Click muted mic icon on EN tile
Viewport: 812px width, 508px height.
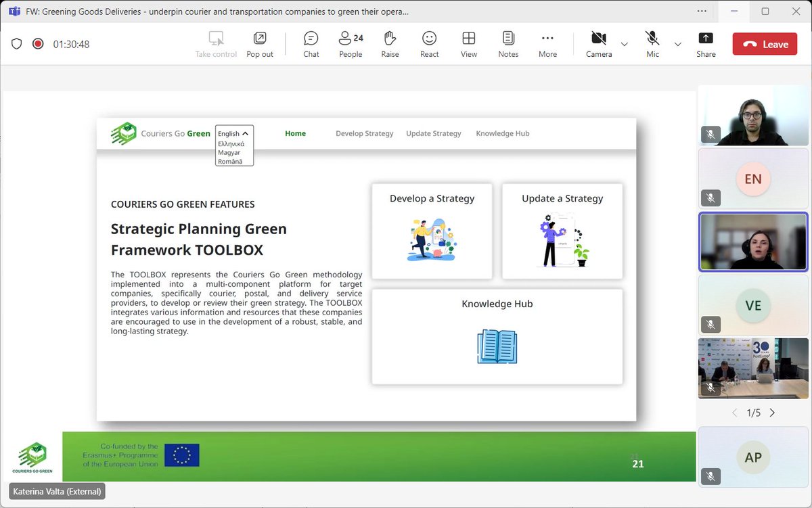tap(710, 198)
